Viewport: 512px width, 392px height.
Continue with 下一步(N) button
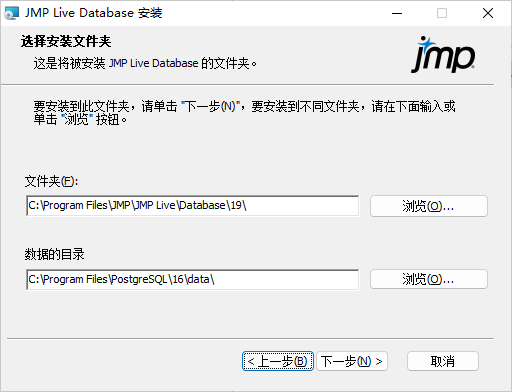tap(352, 361)
